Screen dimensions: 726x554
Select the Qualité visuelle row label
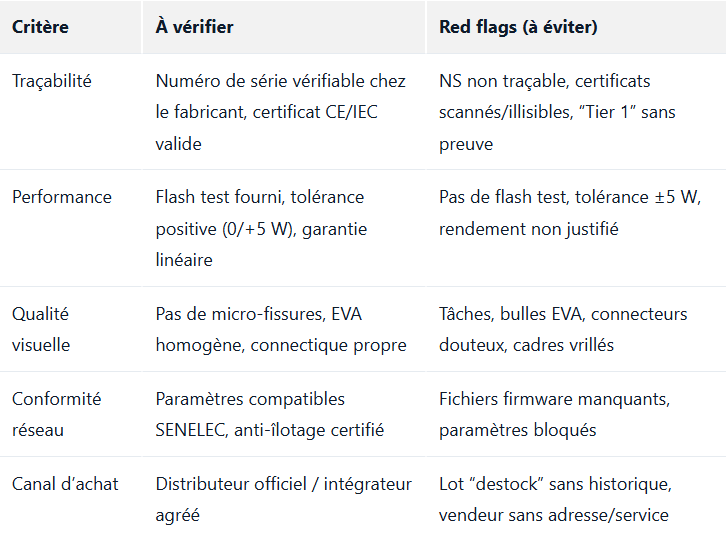[x=42, y=329]
